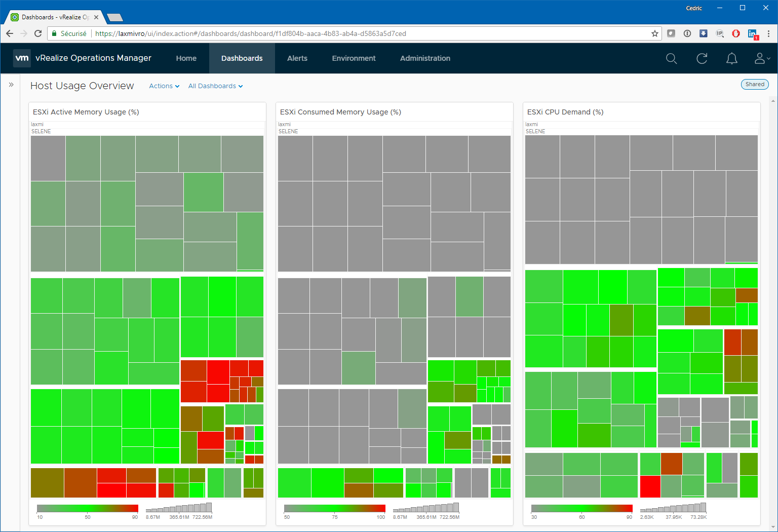Switch to the Alerts tab

tap(297, 58)
